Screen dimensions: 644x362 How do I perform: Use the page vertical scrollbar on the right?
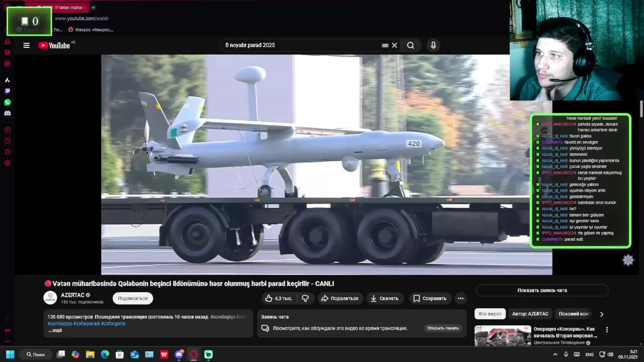point(641,109)
